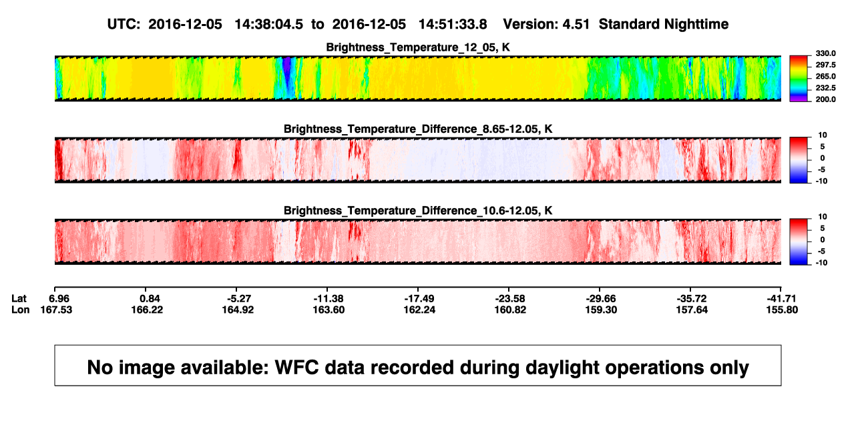868x445 pixels.
Task: Click the 'Standard Nighttime' header text
Action: pos(664,24)
